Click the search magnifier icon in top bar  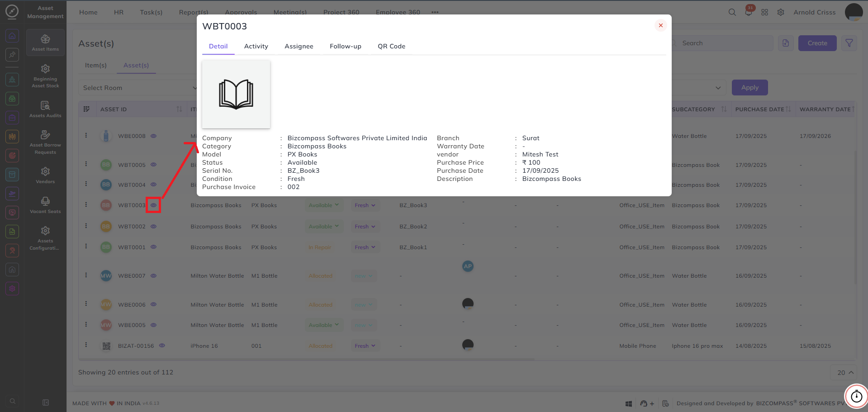732,12
